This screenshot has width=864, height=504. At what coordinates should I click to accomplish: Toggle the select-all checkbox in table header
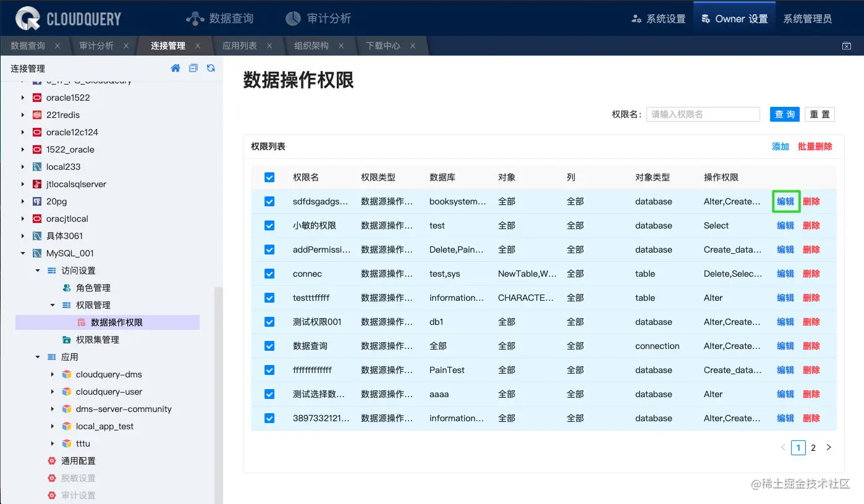tap(269, 177)
